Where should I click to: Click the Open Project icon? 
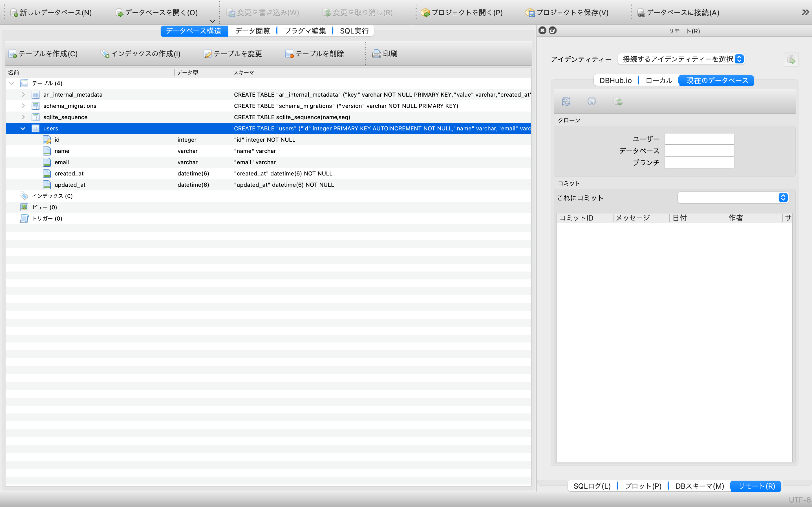(425, 13)
